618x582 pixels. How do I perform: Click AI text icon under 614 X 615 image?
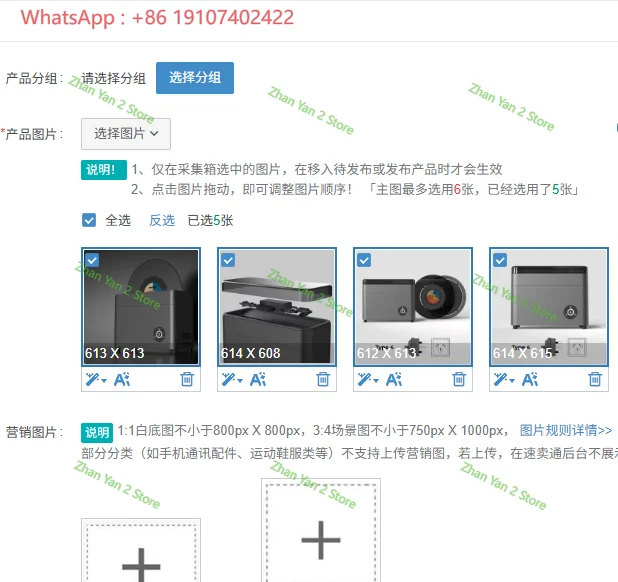tap(530, 379)
